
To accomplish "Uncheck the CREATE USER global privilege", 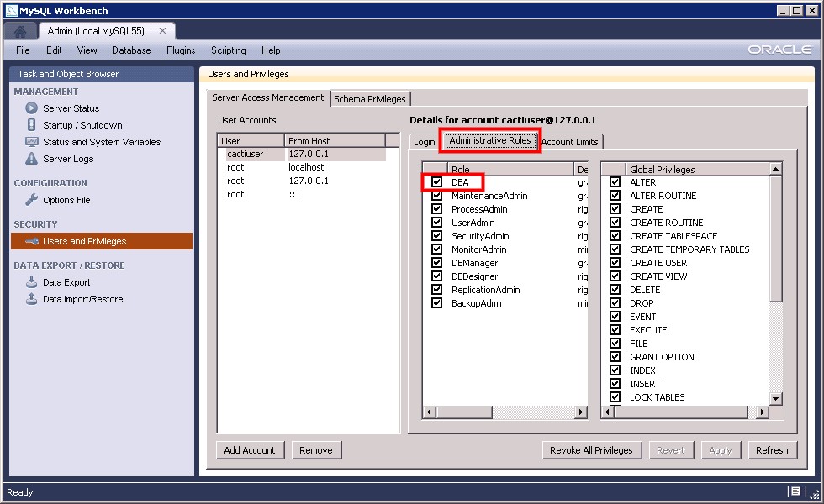I will [615, 262].
